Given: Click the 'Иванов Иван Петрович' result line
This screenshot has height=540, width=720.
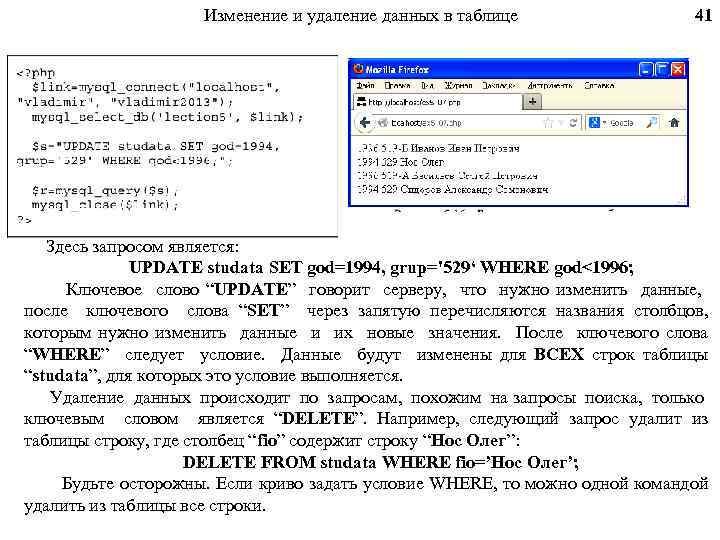Looking at the screenshot, I should [439, 148].
